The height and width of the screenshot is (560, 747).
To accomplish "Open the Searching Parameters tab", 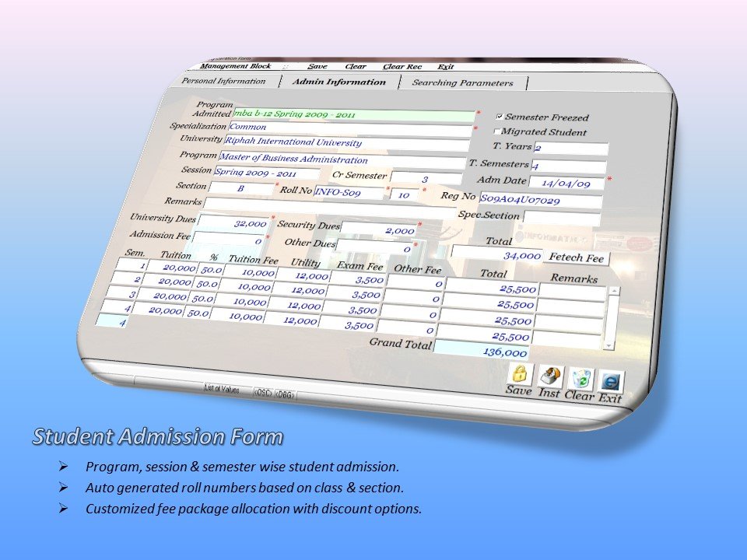I will point(462,83).
